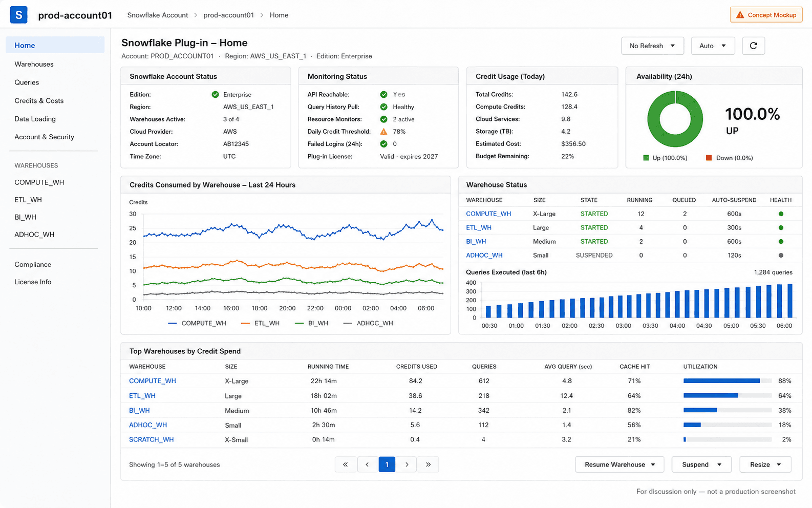Click the API Reachable green check icon
The width and height of the screenshot is (812, 508).
tap(383, 94)
